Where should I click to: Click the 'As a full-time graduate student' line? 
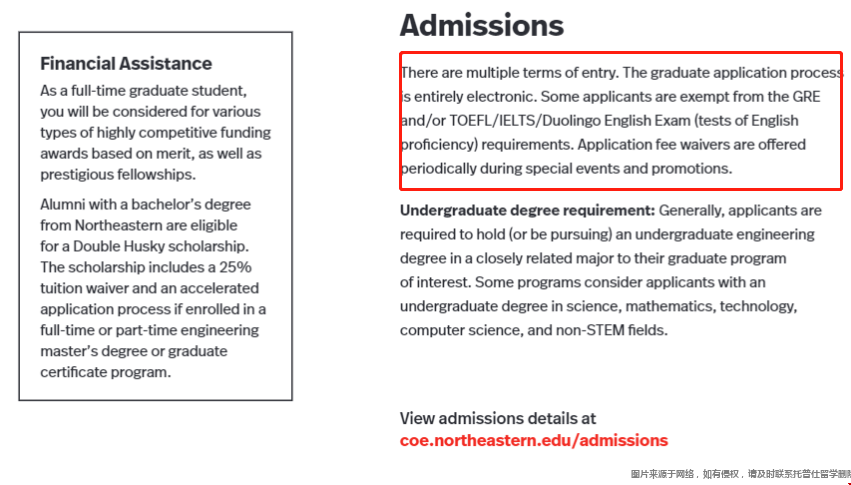(143, 90)
